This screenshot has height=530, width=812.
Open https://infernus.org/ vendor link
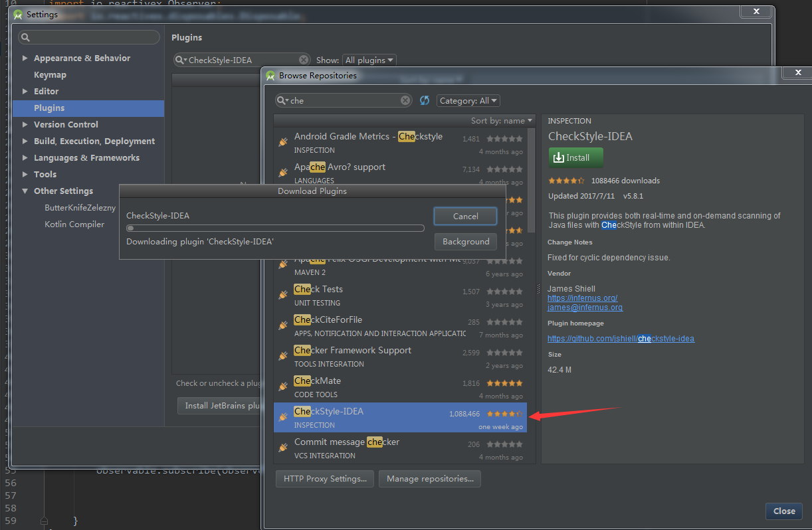pyautogui.click(x=583, y=298)
